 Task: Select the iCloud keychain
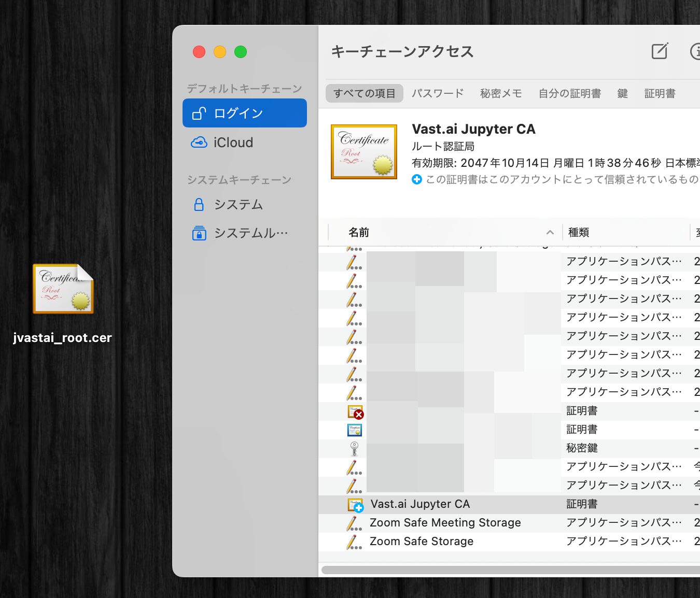pyautogui.click(x=233, y=143)
